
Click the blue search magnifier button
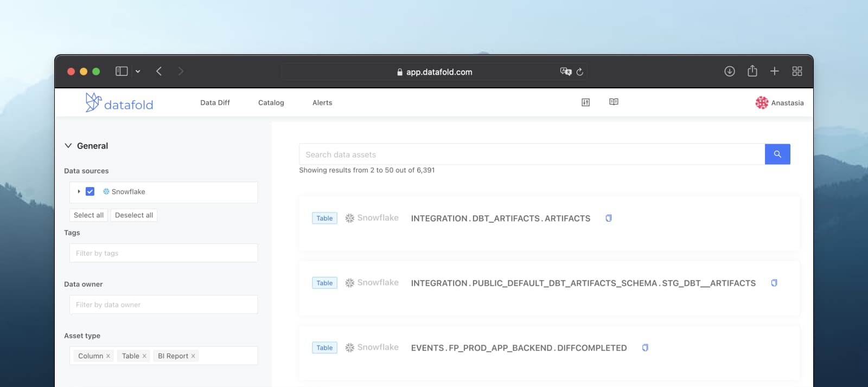click(x=777, y=154)
